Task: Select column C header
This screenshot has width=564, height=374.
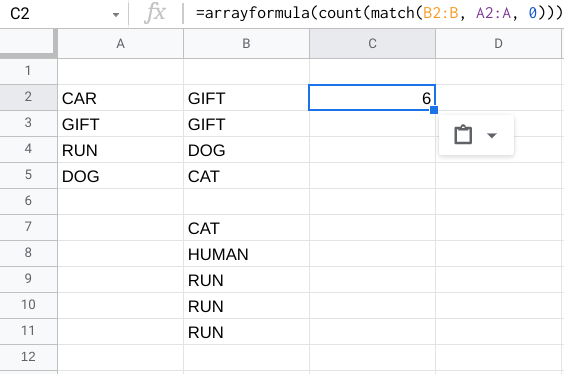Action: pyautogui.click(x=372, y=44)
